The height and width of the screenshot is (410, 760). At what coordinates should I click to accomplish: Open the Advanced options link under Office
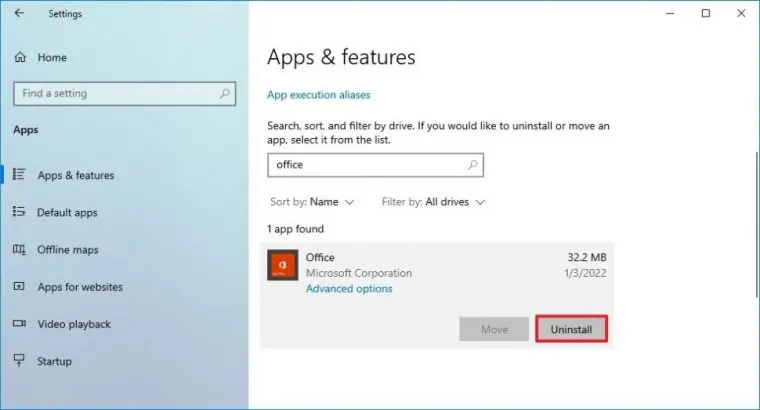tap(349, 289)
